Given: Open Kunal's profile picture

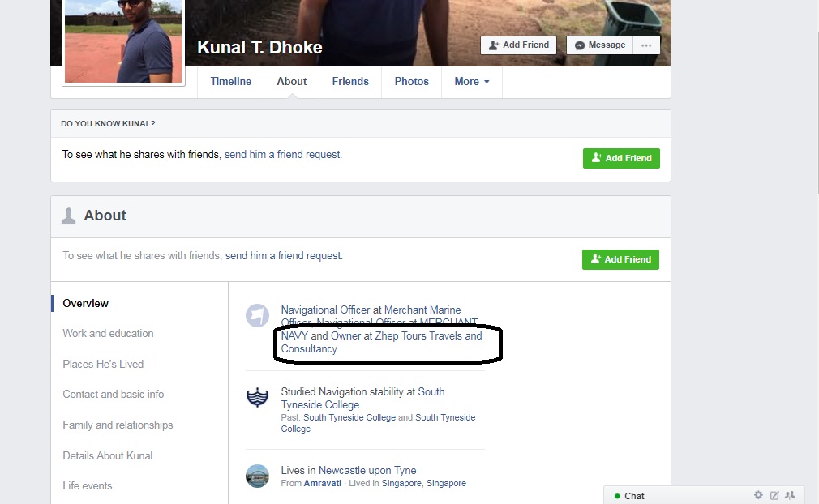Looking at the screenshot, I should pyautogui.click(x=123, y=41).
